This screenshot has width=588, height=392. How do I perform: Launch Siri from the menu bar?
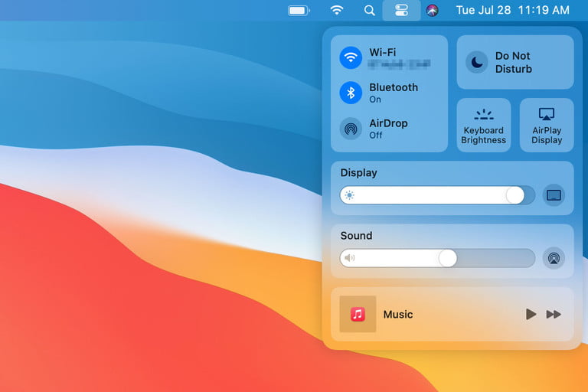pos(432,11)
